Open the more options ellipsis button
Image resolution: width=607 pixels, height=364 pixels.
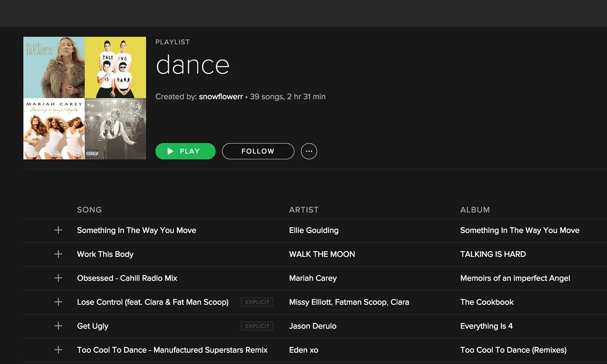coord(309,151)
